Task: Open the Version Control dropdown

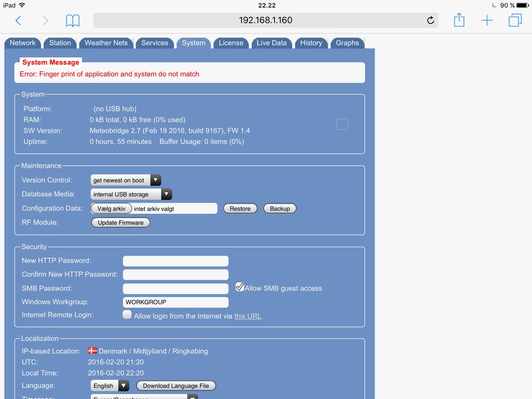Action: point(126,180)
